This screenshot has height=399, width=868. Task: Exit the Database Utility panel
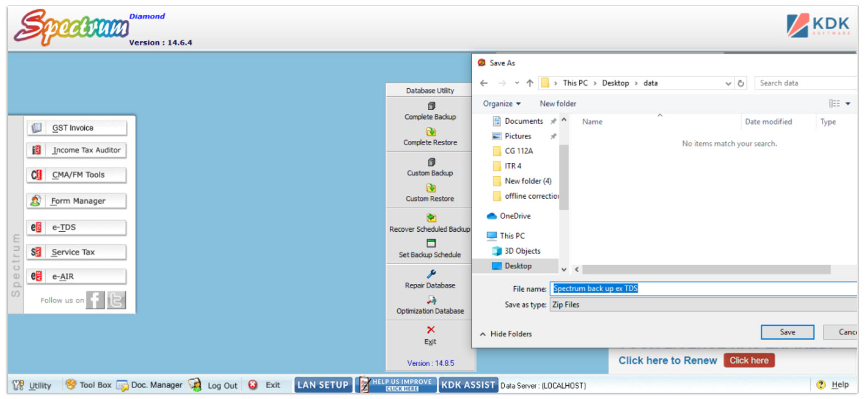coord(430,335)
